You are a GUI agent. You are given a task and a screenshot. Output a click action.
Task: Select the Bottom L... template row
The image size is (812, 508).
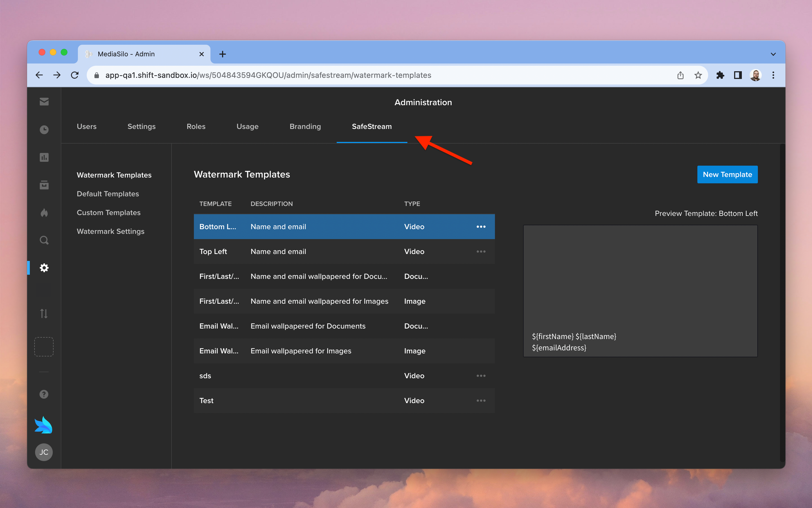pos(344,227)
